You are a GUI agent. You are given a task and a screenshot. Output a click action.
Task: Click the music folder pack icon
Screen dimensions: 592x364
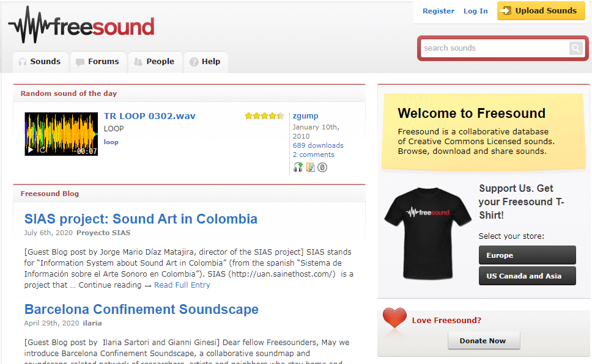(310, 167)
